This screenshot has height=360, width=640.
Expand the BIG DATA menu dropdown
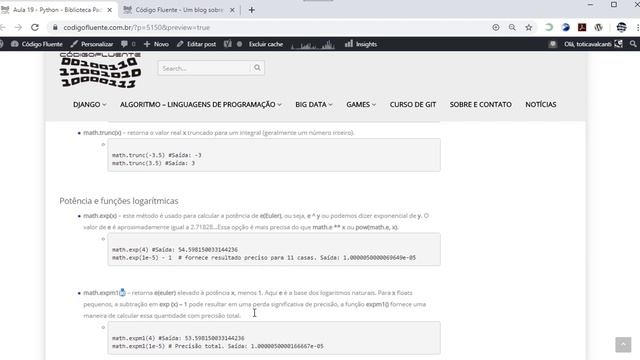click(313, 104)
